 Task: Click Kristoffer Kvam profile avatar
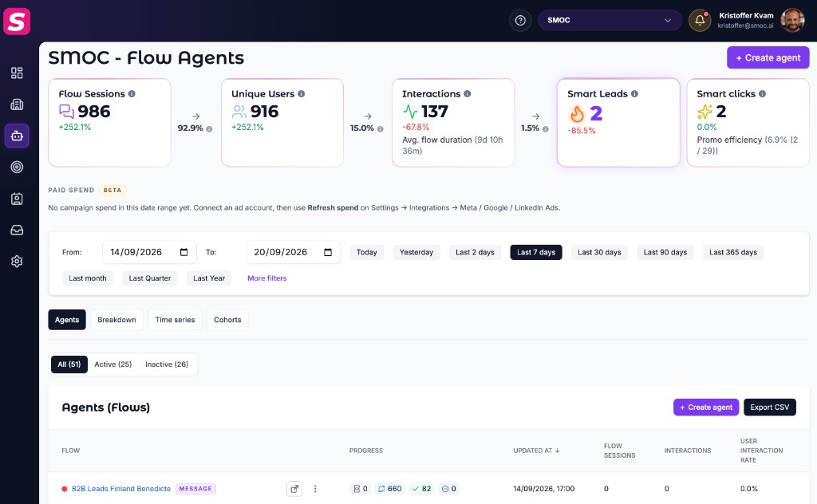[792, 20]
